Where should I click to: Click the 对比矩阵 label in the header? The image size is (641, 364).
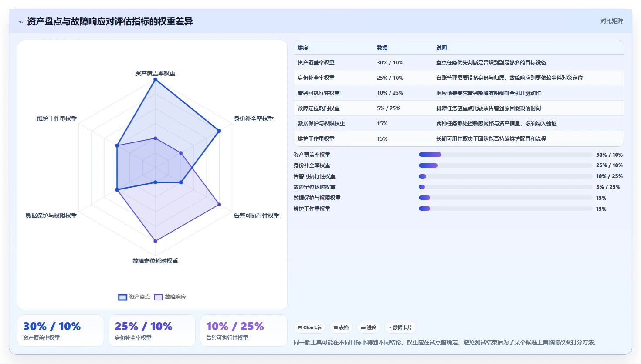click(x=611, y=21)
